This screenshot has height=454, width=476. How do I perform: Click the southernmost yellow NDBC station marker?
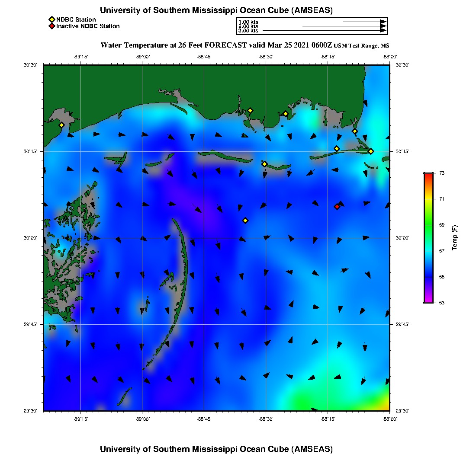245,221
